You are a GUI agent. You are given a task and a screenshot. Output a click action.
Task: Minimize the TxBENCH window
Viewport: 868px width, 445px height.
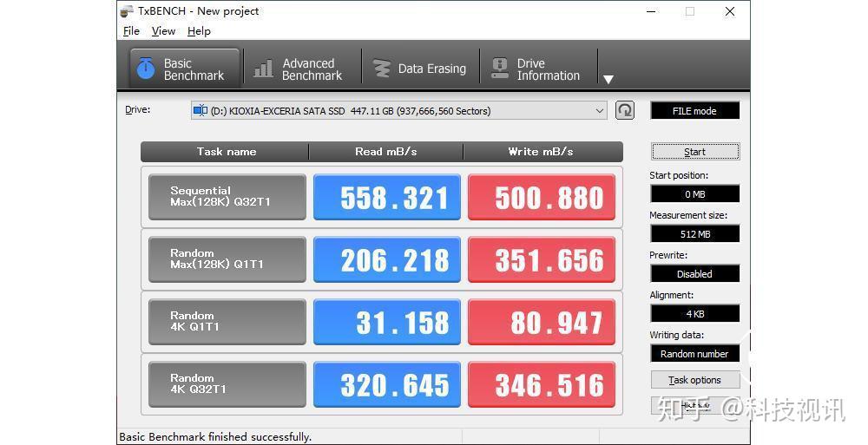click(652, 11)
